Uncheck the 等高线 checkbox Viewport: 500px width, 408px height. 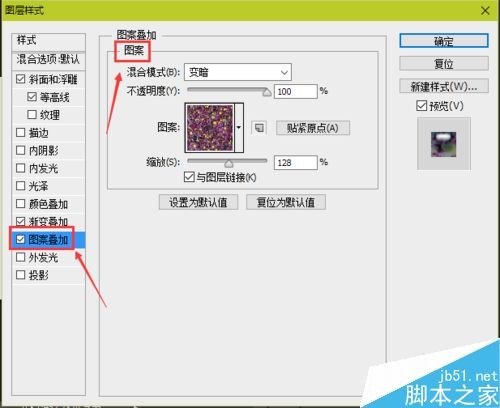pyautogui.click(x=32, y=97)
